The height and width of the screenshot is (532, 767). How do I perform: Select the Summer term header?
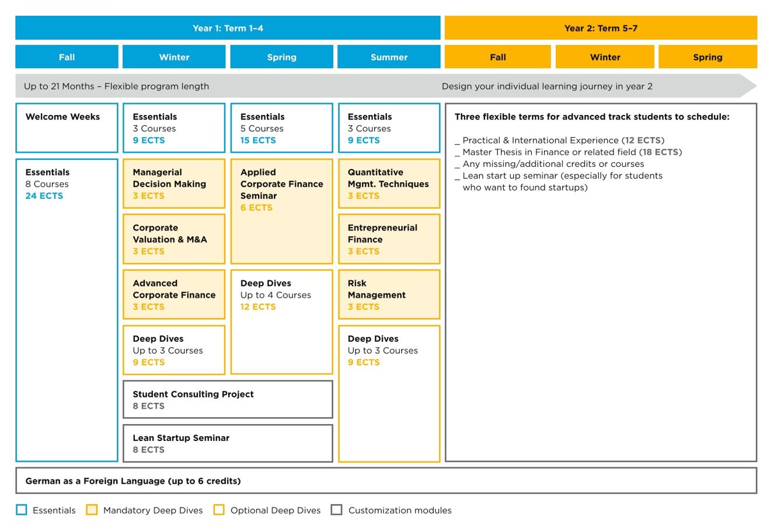pyautogui.click(x=389, y=57)
